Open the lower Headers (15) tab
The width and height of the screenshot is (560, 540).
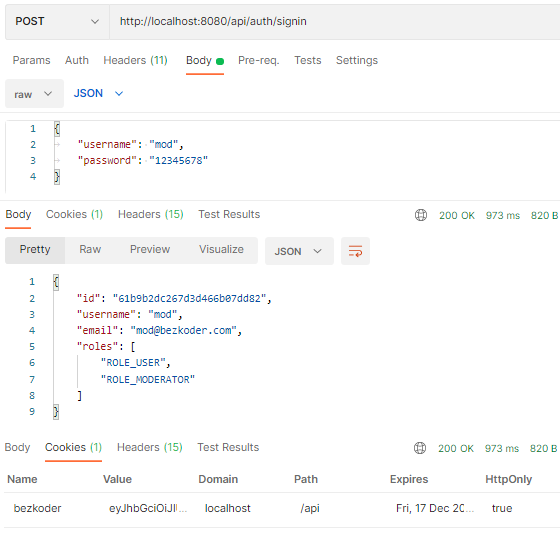pyautogui.click(x=150, y=448)
